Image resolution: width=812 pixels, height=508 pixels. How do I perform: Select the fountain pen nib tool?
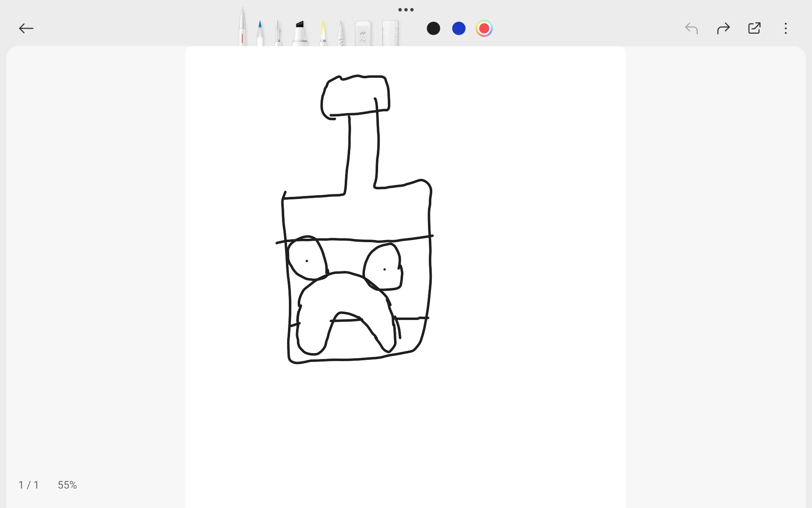[278, 34]
